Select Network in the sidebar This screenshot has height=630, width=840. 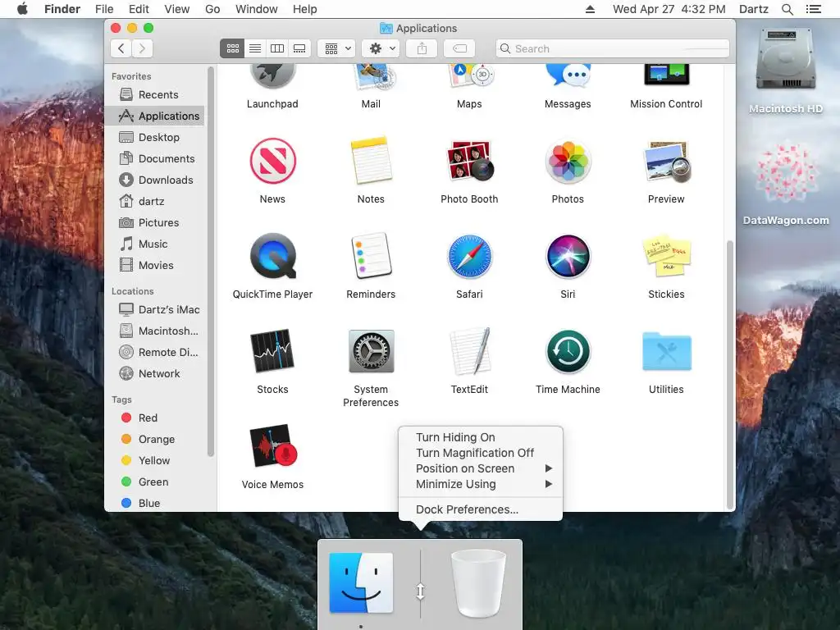point(155,374)
